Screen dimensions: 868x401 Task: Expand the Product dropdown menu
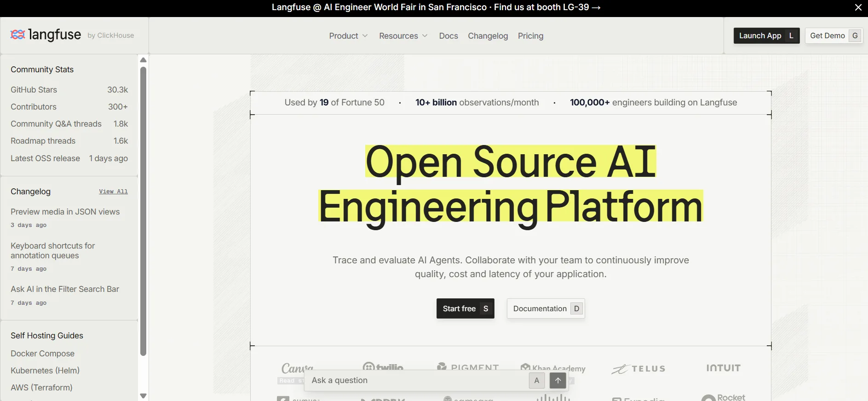(348, 36)
